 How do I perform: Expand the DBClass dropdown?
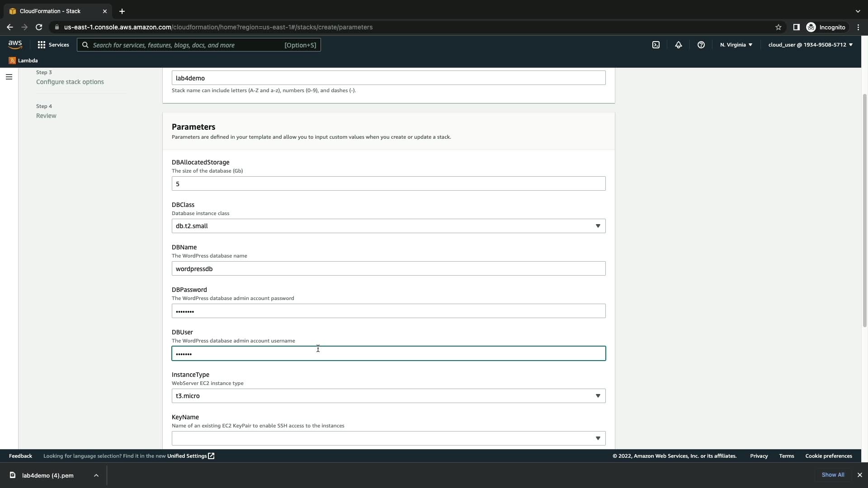tap(388, 226)
